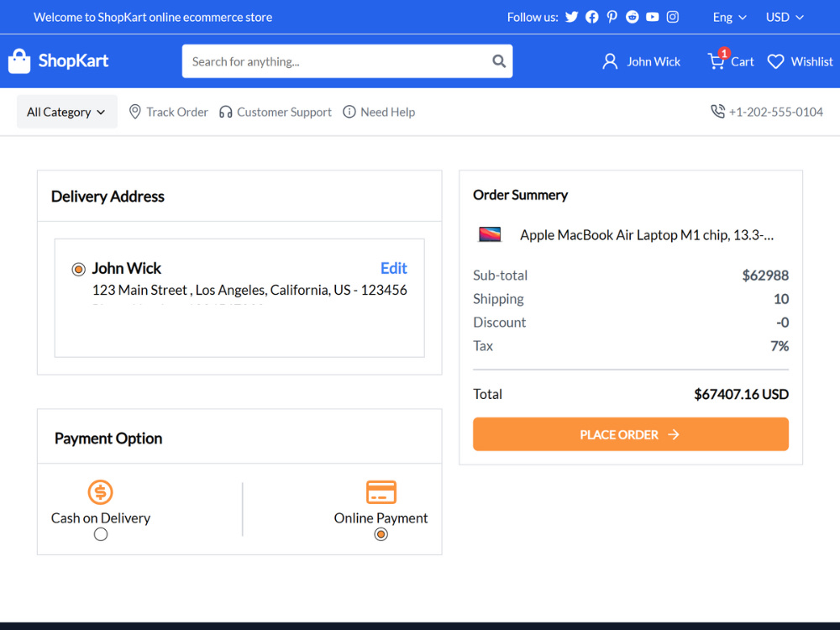Screen dimensions: 840x630
Task: Click the 7% tax value
Action: [x=780, y=346]
